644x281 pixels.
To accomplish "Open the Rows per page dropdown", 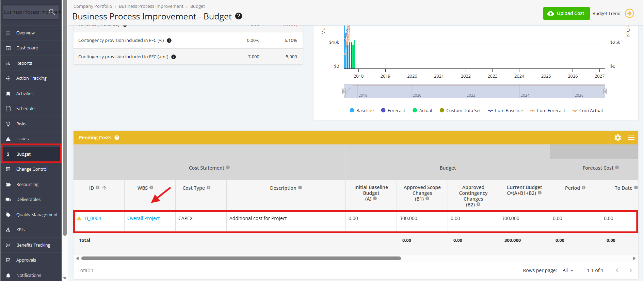I will (x=568, y=270).
